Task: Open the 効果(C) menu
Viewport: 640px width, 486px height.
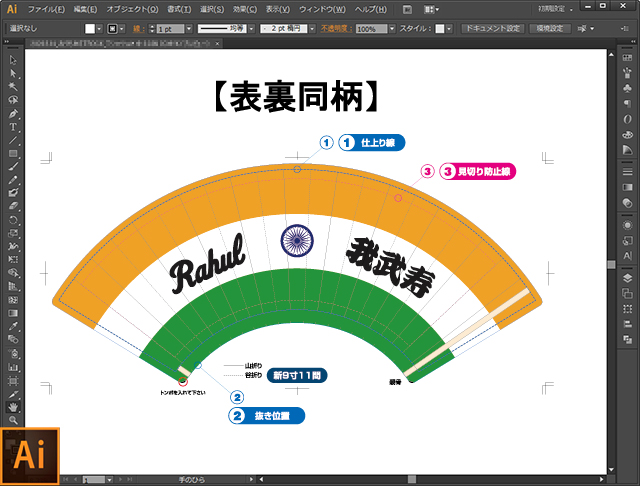Action: pos(245,9)
